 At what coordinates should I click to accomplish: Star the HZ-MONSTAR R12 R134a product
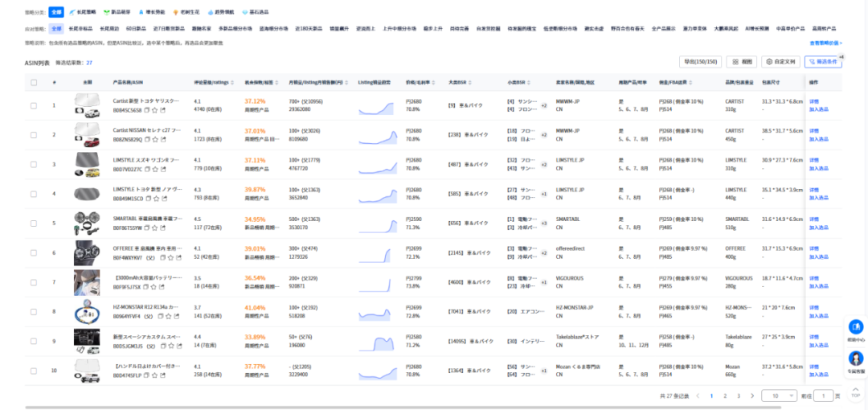pos(169,317)
